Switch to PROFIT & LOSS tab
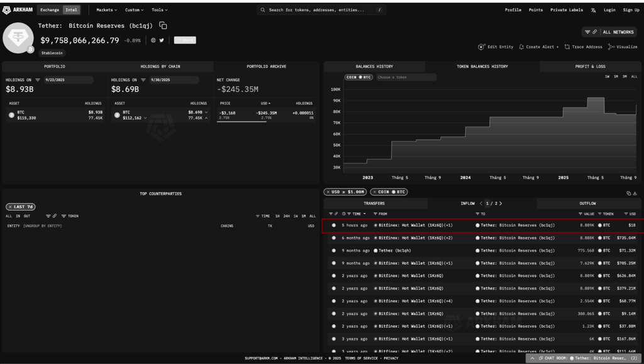The width and height of the screenshot is (644, 364). coord(590,67)
